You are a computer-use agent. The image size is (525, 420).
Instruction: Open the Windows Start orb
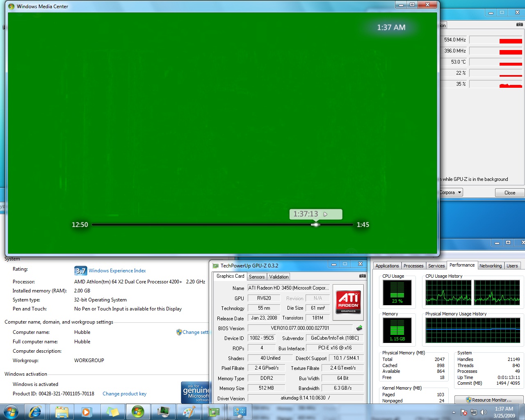click(x=11, y=412)
